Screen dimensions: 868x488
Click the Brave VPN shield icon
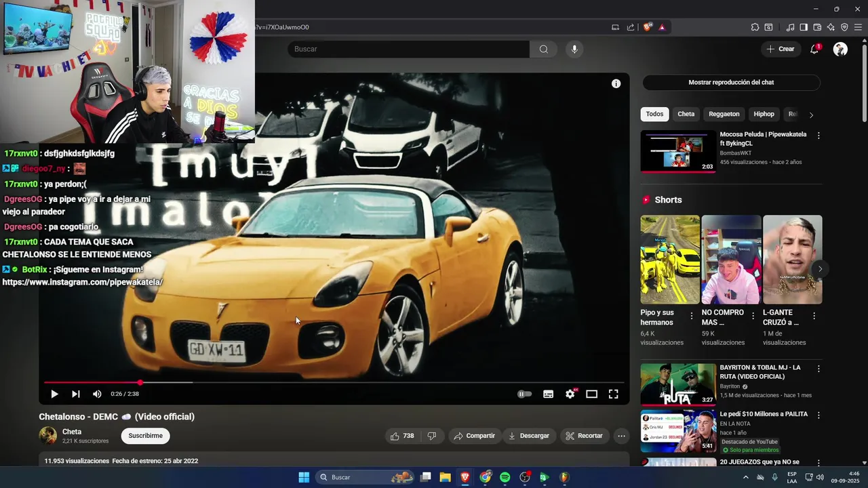[x=844, y=27]
